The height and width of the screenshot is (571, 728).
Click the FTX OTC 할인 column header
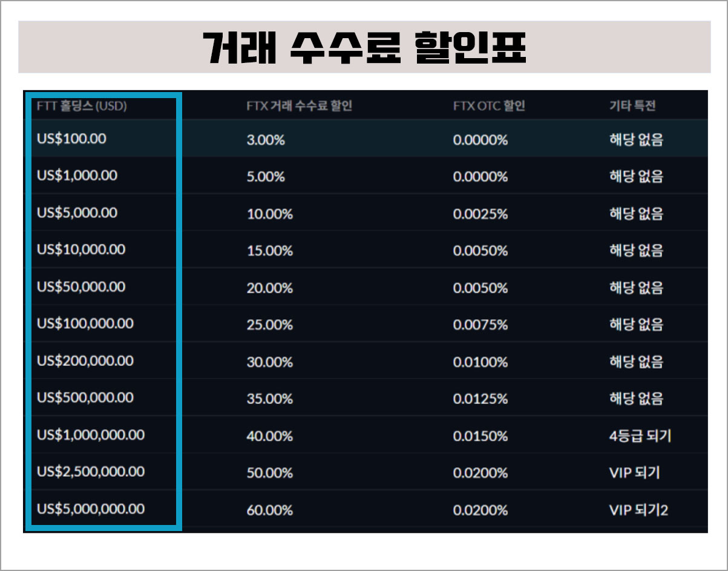489,106
